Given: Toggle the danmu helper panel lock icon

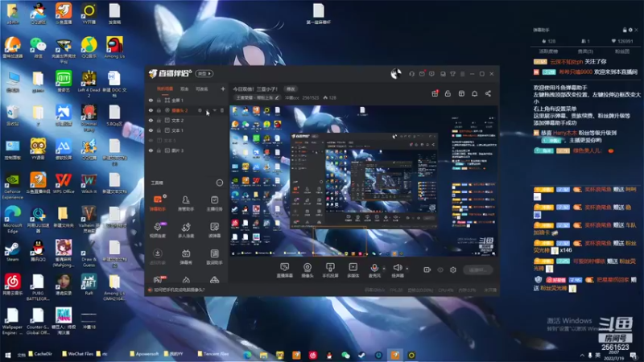Looking at the screenshot, I should pyautogui.click(x=625, y=30).
